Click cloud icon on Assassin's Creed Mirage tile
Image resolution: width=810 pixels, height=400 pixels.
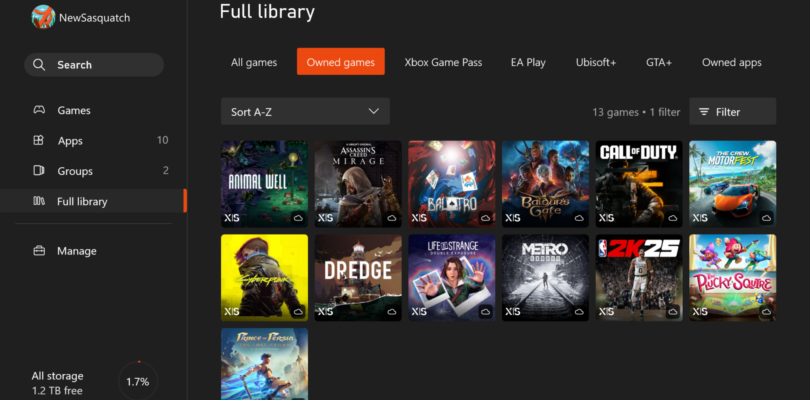(x=392, y=218)
